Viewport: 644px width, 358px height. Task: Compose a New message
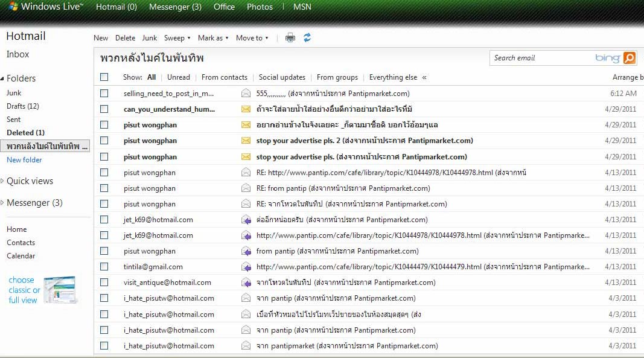[x=101, y=38]
